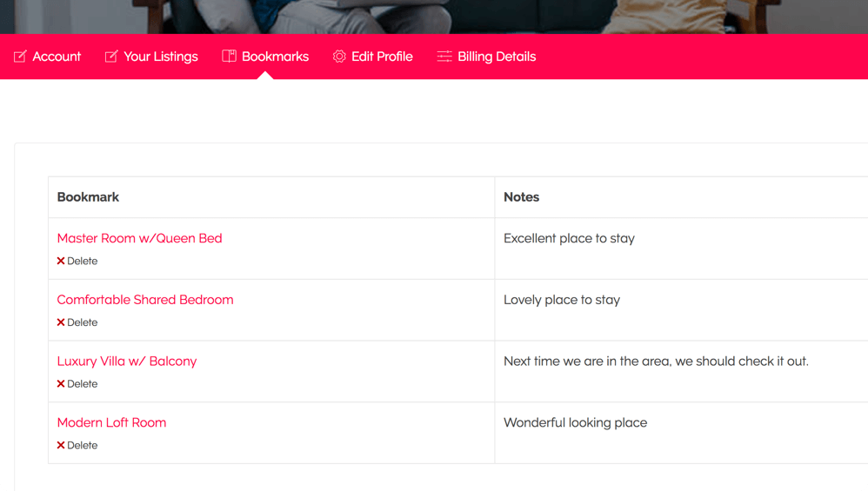
Task: Click the Bookmarks book icon
Action: click(x=230, y=56)
